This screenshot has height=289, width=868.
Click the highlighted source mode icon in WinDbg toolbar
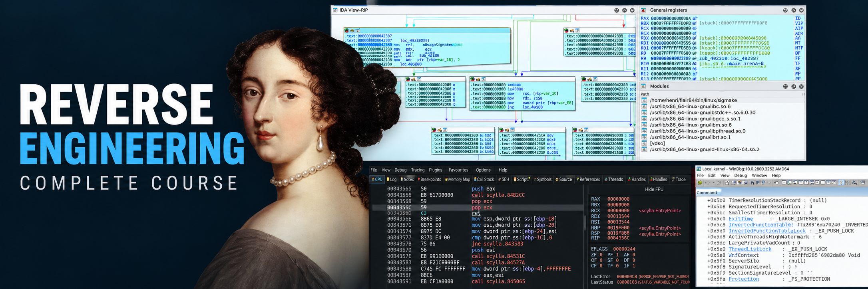[x=841, y=183]
